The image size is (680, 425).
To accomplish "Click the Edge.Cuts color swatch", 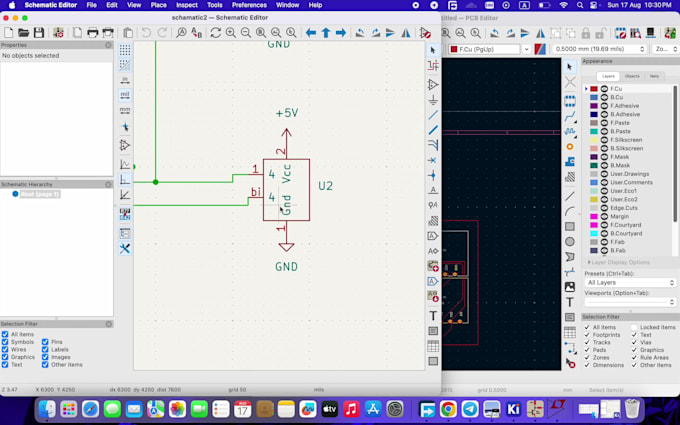I will tap(594, 208).
